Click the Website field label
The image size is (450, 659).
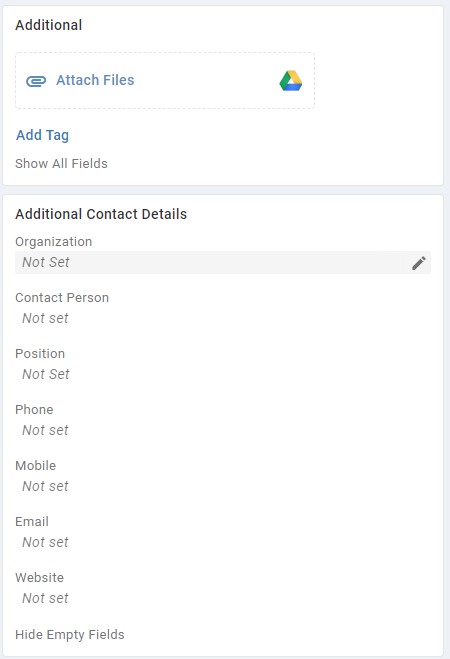pos(39,577)
